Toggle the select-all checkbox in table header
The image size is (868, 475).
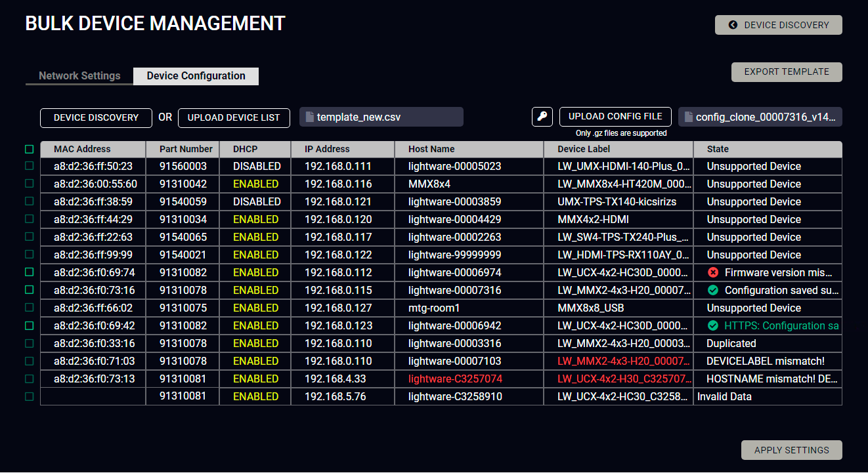29,149
